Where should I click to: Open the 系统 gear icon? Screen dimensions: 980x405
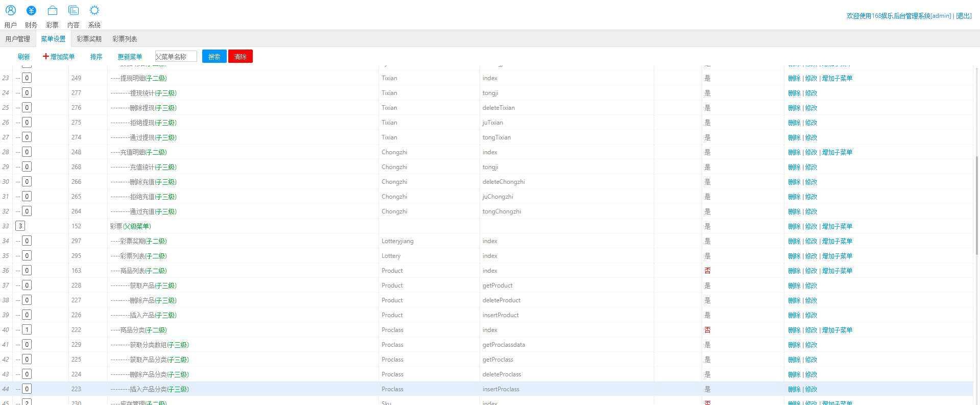pyautogui.click(x=94, y=11)
